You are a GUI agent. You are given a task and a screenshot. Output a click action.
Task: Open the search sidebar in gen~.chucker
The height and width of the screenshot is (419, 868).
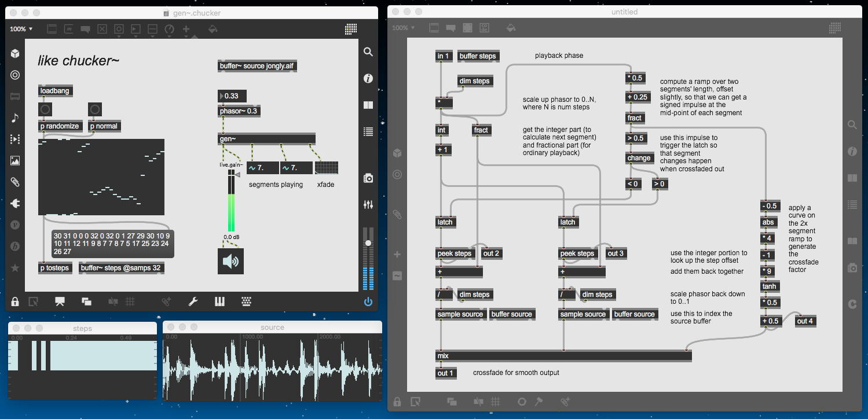click(x=368, y=52)
